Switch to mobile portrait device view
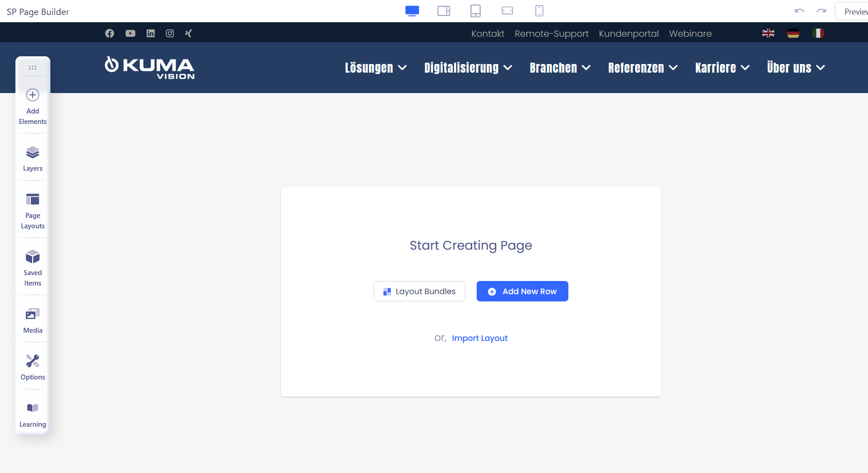 point(539,11)
